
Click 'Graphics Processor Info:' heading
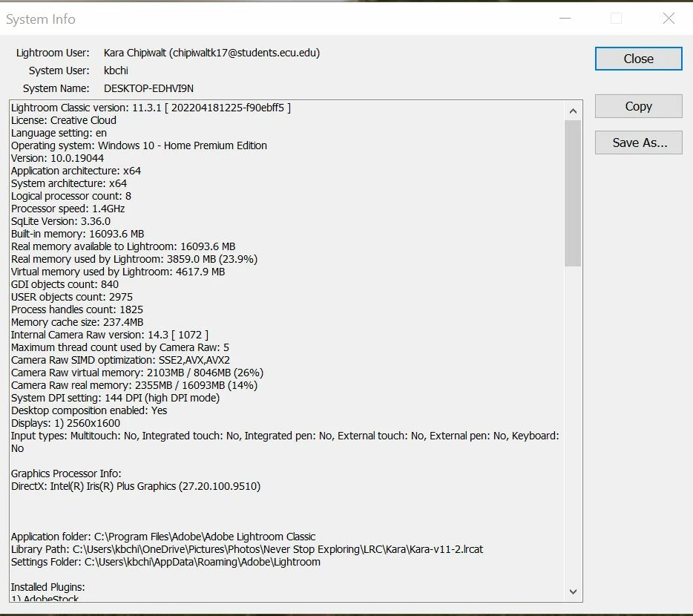click(x=66, y=474)
